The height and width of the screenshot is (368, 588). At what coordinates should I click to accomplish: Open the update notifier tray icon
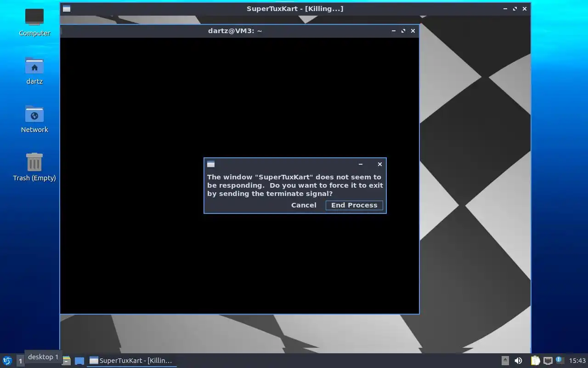pyautogui.click(x=560, y=360)
